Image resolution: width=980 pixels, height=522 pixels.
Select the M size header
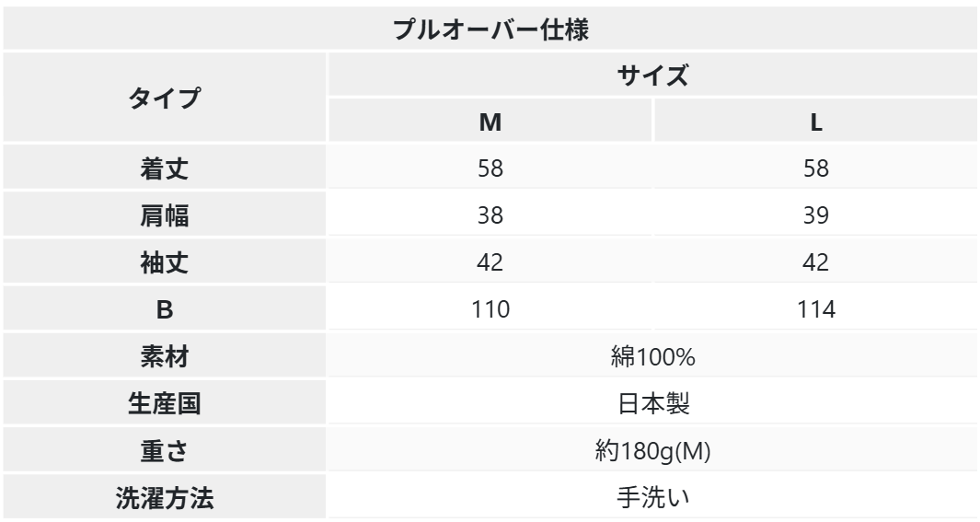click(490, 122)
